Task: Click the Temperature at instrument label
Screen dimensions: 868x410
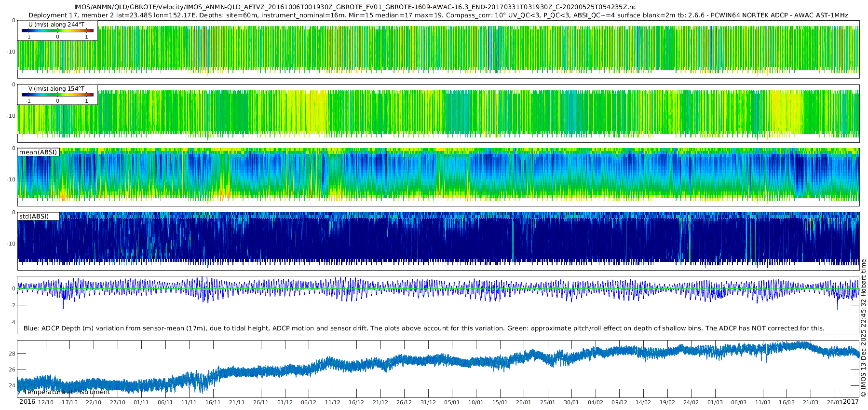Action: tap(67, 392)
